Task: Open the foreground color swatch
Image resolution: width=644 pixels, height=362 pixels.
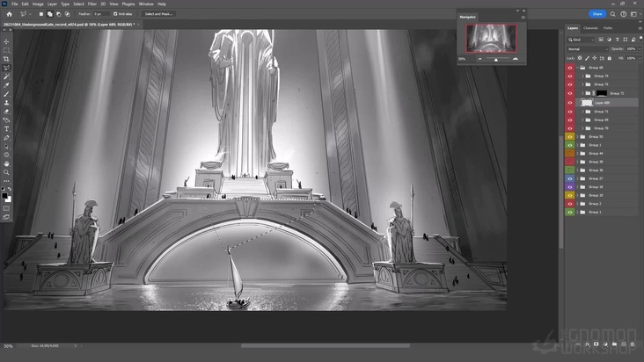Action: pyautogui.click(x=4, y=196)
